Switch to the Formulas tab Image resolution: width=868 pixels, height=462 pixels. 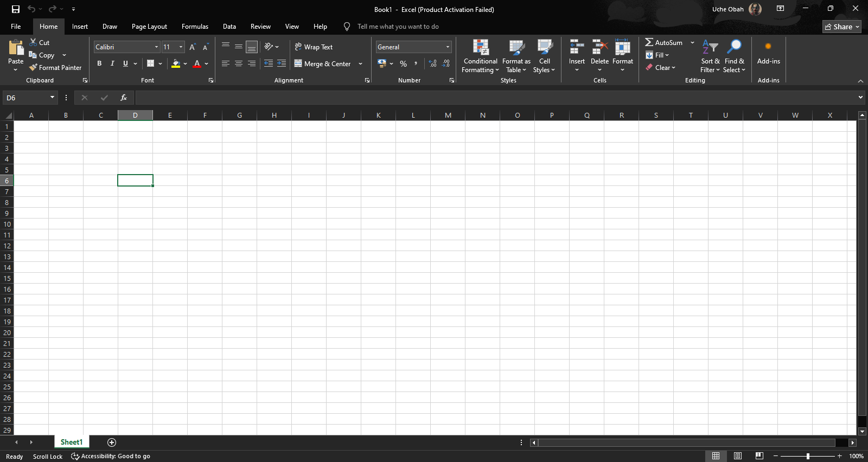pos(195,27)
